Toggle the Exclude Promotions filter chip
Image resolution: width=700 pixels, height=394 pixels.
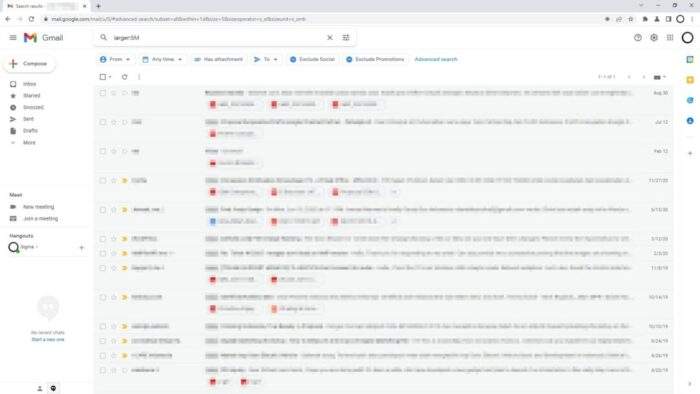[x=375, y=59]
